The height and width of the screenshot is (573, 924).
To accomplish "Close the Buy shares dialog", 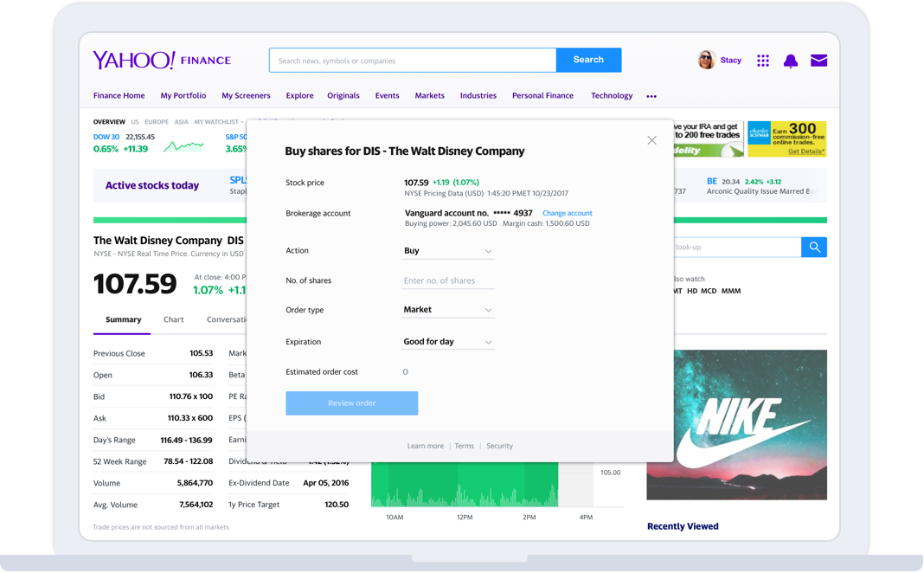I will 651,140.
